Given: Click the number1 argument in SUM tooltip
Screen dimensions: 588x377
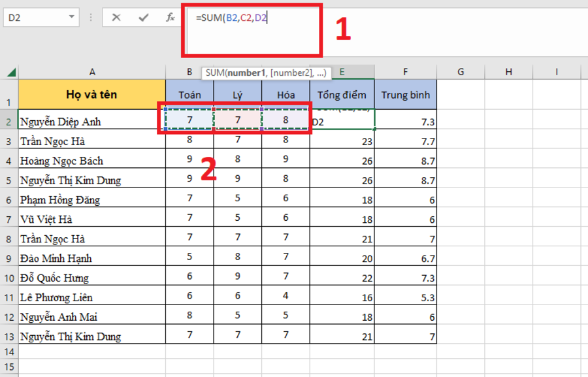Looking at the screenshot, I should tap(246, 73).
